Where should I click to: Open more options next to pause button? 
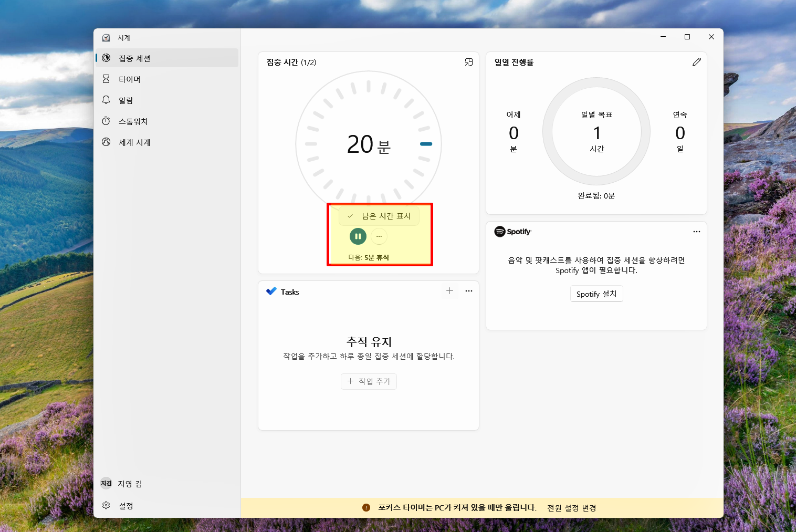[x=379, y=236]
